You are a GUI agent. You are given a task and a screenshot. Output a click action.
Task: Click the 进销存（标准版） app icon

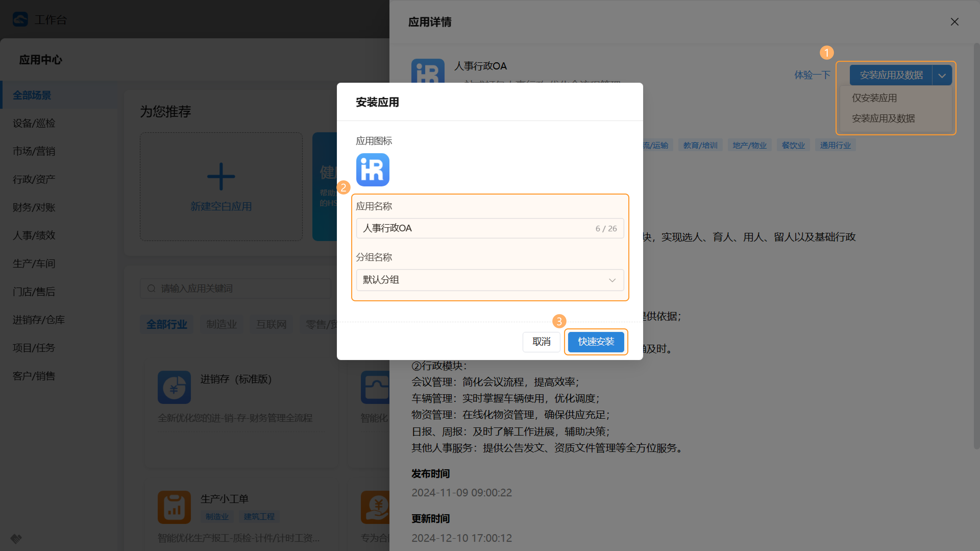click(x=174, y=387)
